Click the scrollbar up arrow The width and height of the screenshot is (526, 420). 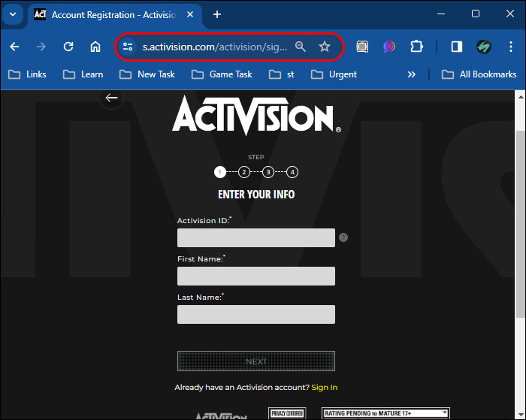[x=521, y=97]
